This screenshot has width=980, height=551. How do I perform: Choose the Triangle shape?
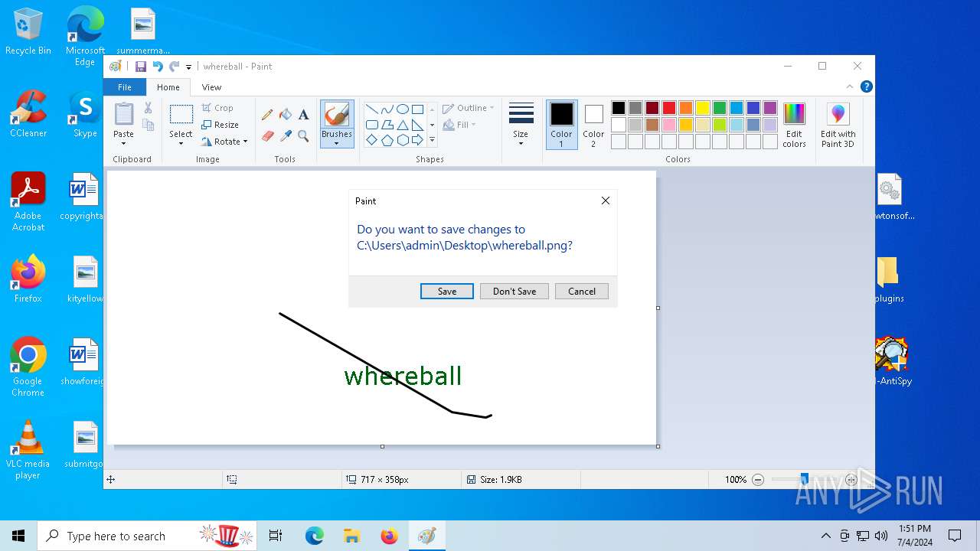(402, 125)
